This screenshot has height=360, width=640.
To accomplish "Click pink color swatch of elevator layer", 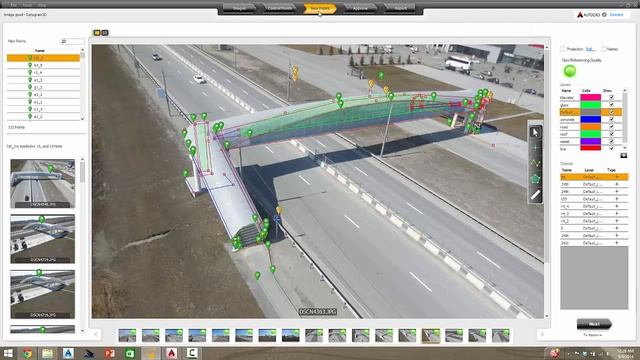I will [x=591, y=97].
